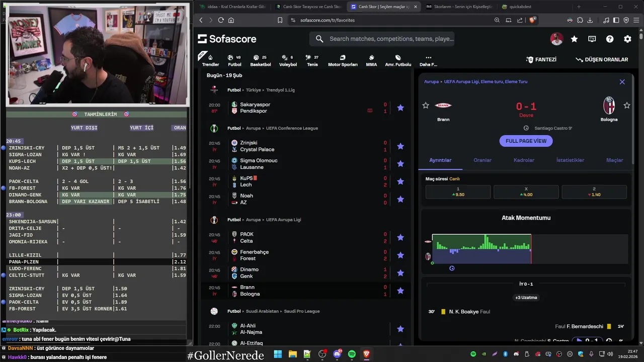Viewport: 644px width, 362px height.
Task: Open a new browser tab
Action: pyautogui.click(x=579, y=7)
